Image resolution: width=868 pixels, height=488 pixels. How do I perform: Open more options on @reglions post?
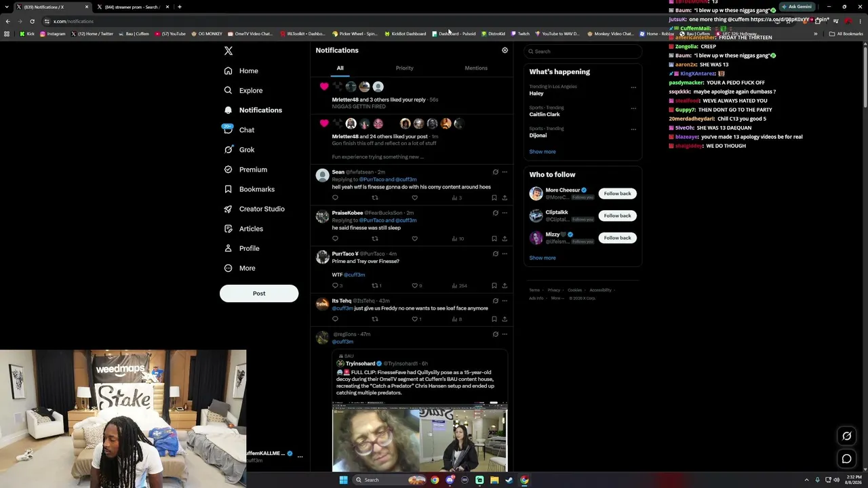(x=505, y=334)
